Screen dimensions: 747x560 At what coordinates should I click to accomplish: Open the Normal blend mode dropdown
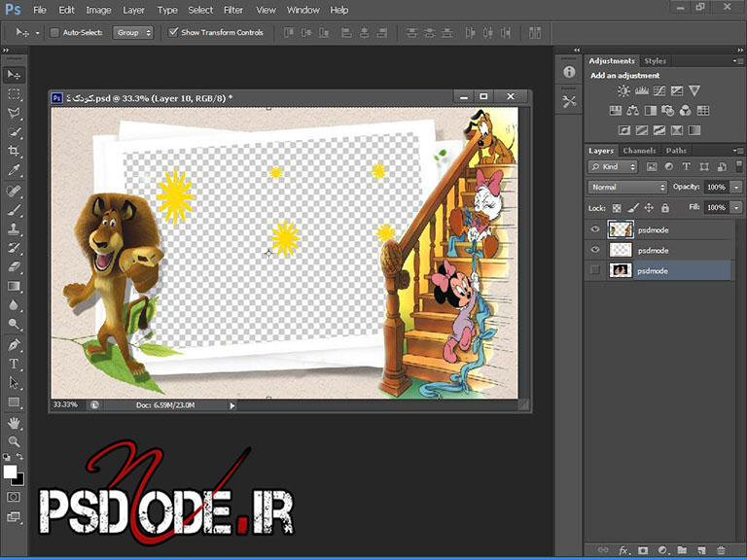pyautogui.click(x=627, y=187)
